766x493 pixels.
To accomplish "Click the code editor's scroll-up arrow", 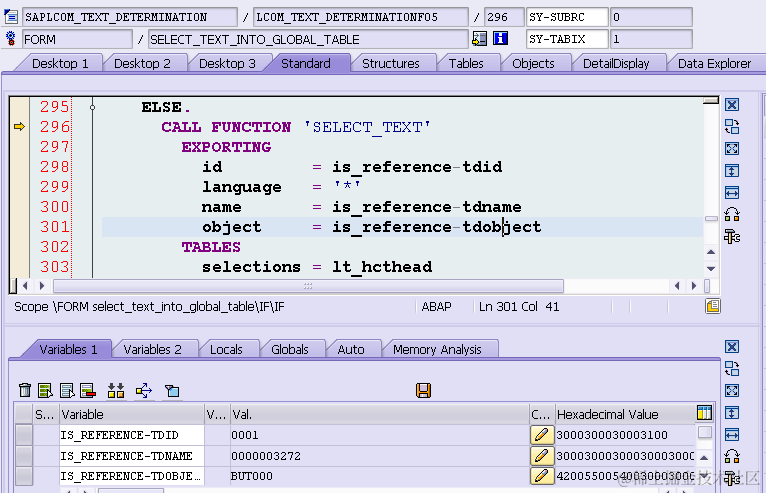I will [711, 252].
